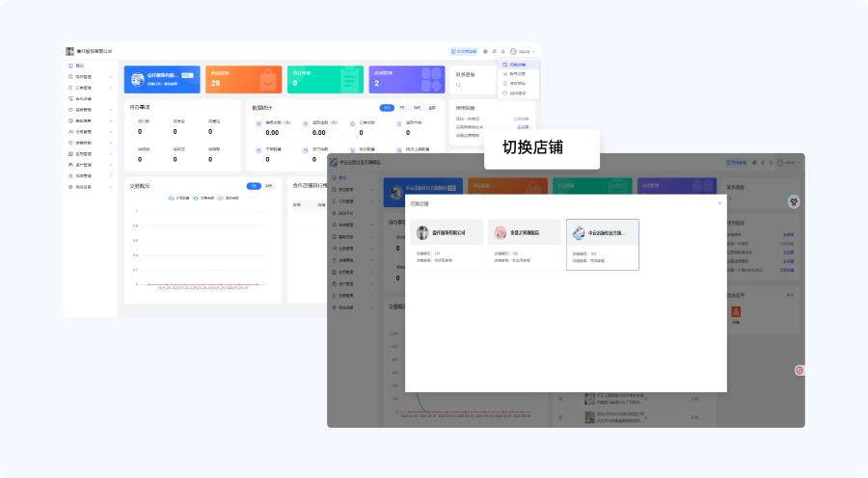The height and width of the screenshot is (478, 868).
Task: Click the 切换店铺 option in user dropdown
Action: click(x=517, y=64)
